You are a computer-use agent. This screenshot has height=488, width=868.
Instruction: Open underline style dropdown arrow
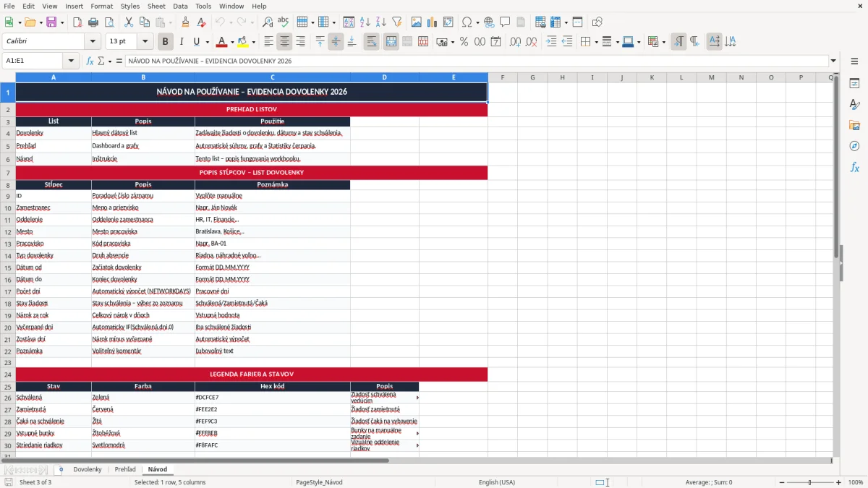click(207, 42)
